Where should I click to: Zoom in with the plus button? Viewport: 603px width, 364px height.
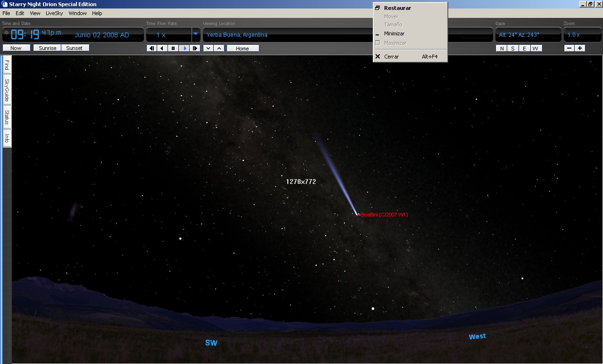click(x=580, y=48)
